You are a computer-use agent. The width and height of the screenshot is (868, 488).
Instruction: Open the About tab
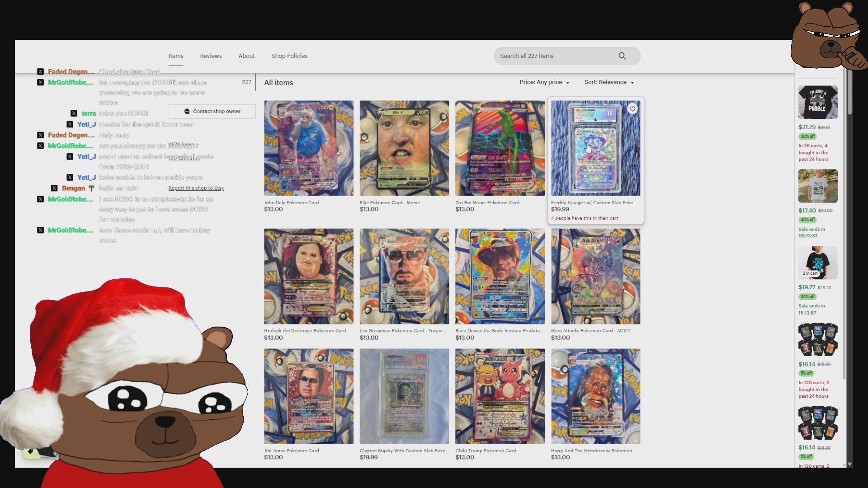[x=246, y=56]
